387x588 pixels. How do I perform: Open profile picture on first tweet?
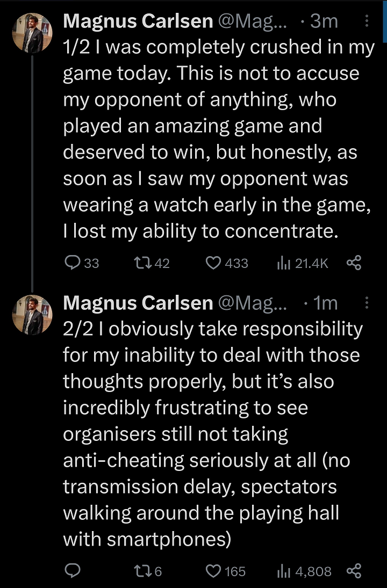32,33
